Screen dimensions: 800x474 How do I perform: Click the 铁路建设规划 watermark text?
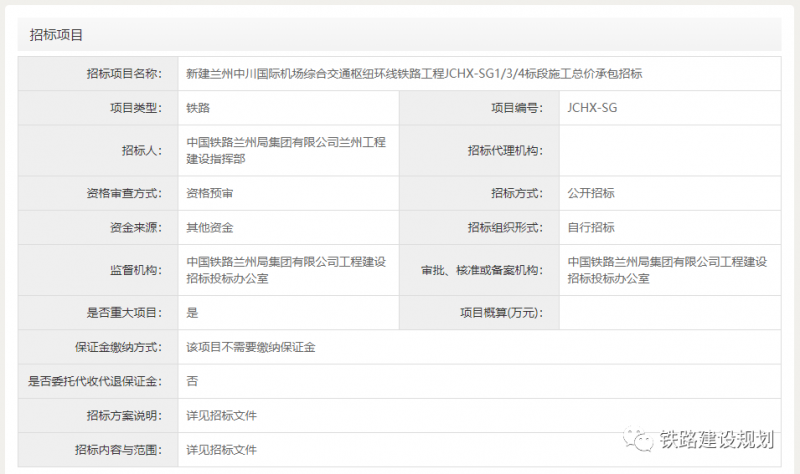tap(716, 441)
